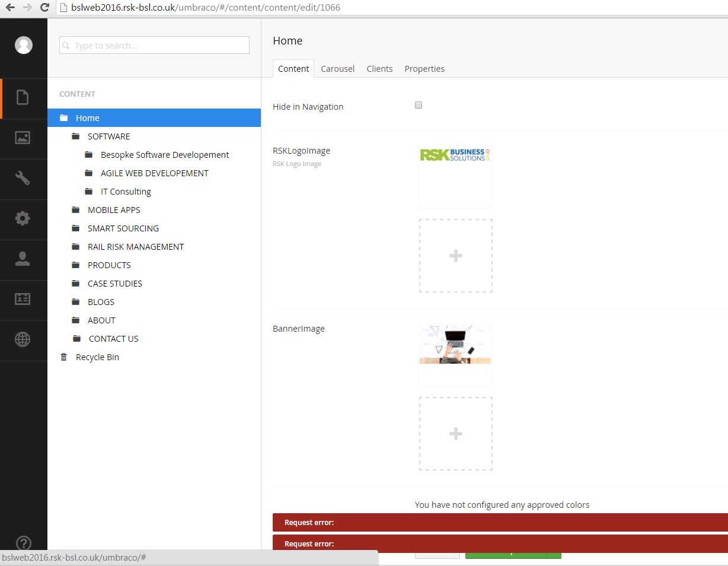Select the CASE STUDIES tree node
728x566 pixels.
point(115,284)
